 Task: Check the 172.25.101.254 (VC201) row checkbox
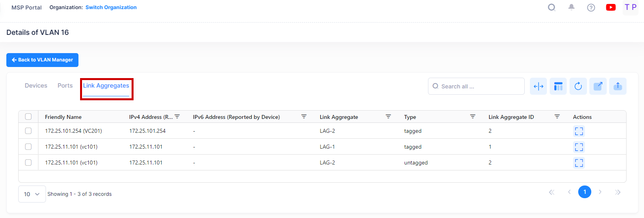pos(28,131)
